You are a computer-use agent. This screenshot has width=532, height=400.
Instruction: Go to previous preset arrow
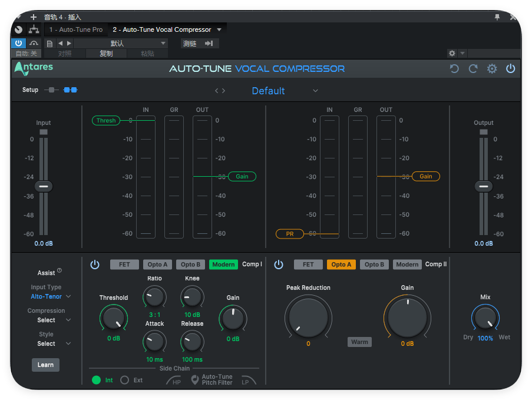pos(216,91)
